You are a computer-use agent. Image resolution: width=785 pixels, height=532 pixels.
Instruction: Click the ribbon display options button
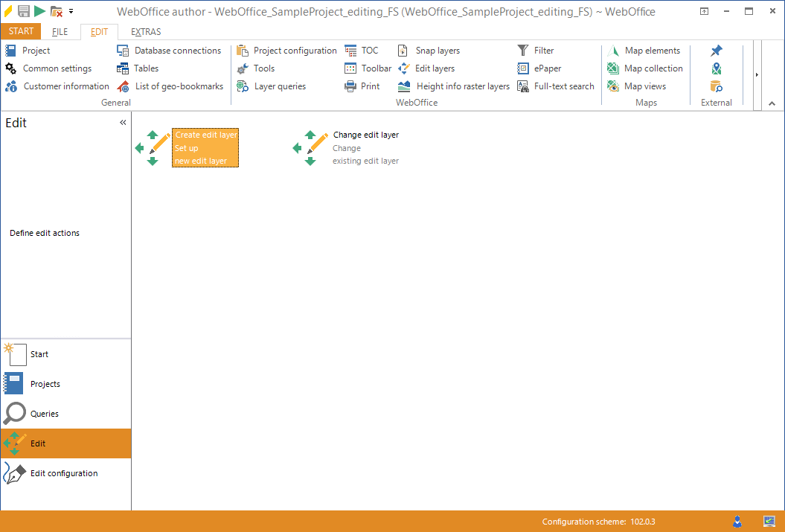point(704,11)
